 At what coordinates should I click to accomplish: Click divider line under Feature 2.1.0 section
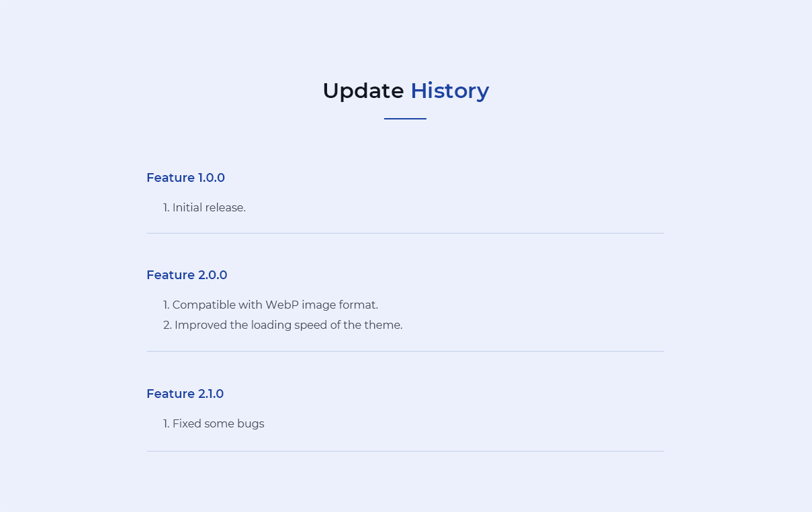coord(406,452)
